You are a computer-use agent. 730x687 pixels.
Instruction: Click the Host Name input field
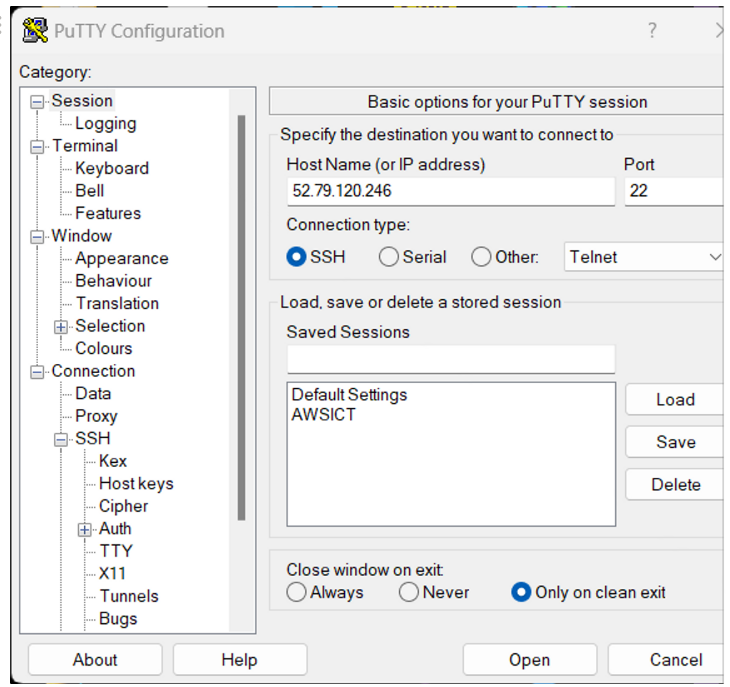[451, 191]
